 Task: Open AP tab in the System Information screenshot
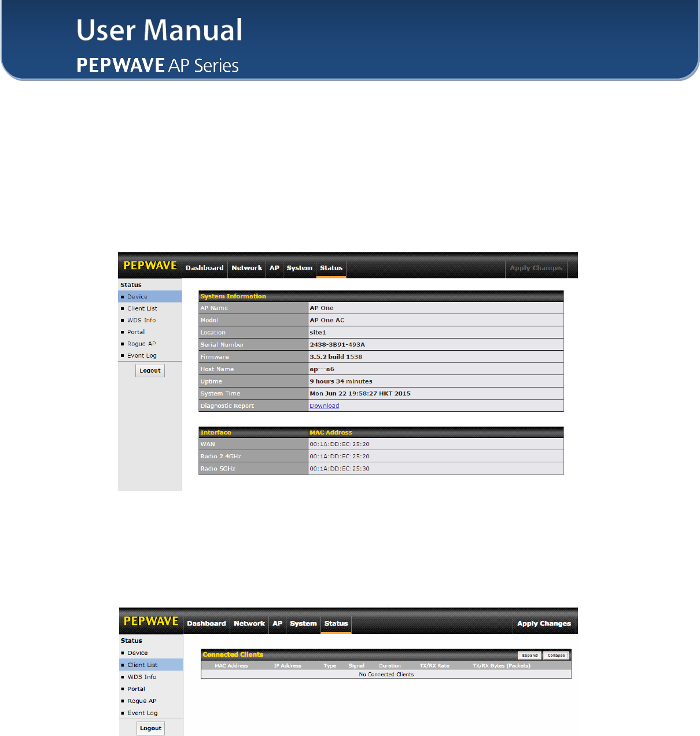274,268
